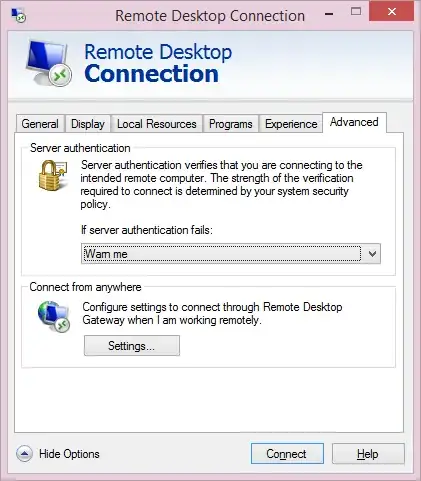This screenshot has width=421, height=481.
Task: Close the Remote Desktop Connection window
Action: tap(392, 12)
